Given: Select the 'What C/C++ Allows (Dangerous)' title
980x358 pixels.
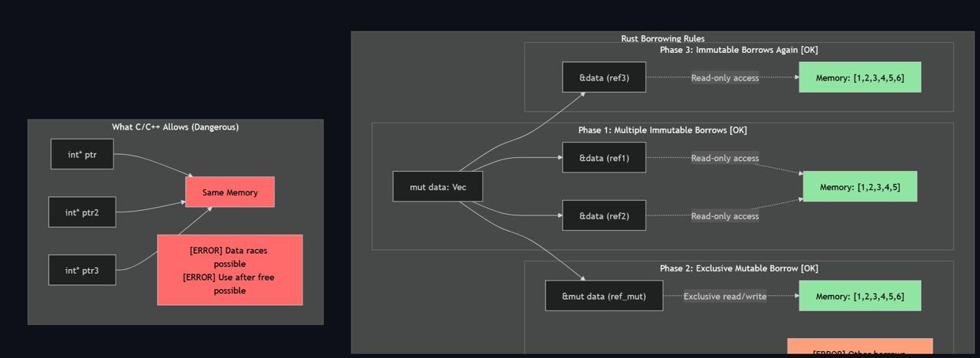Looking at the screenshot, I should [175, 127].
